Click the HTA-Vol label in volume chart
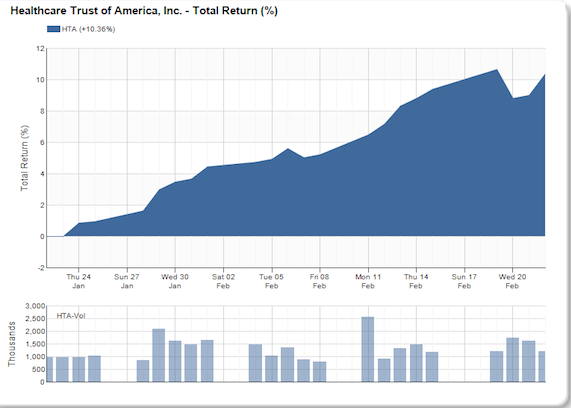 (71, 316)
